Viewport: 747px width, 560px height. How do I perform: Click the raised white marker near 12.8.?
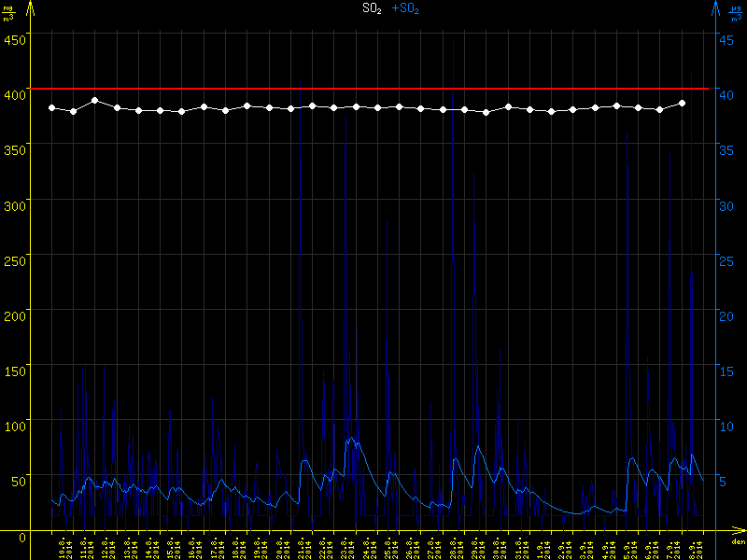click(x=95, y=100)
